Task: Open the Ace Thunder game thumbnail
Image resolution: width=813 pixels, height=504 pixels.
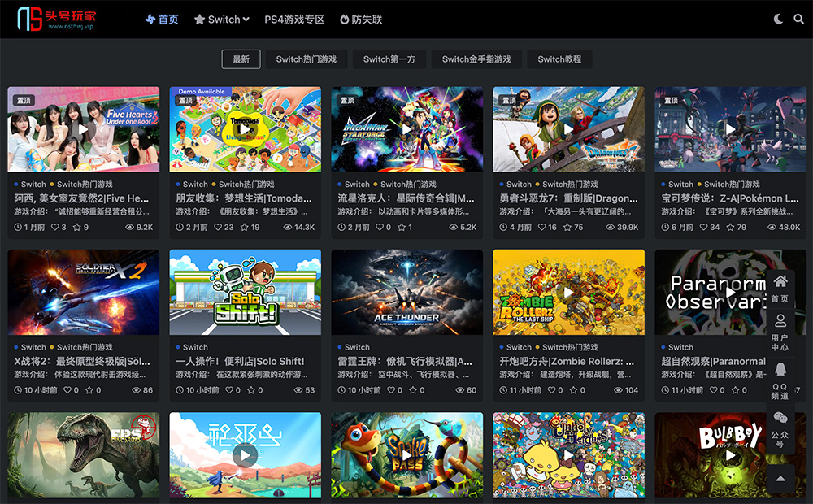Action: (x=407, y=292)
